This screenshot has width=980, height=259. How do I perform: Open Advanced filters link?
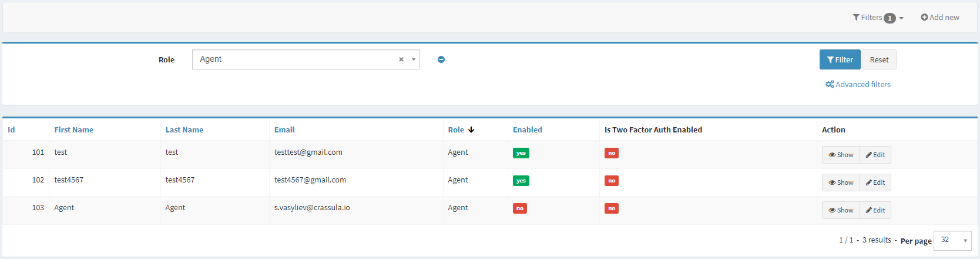point(858,85)
